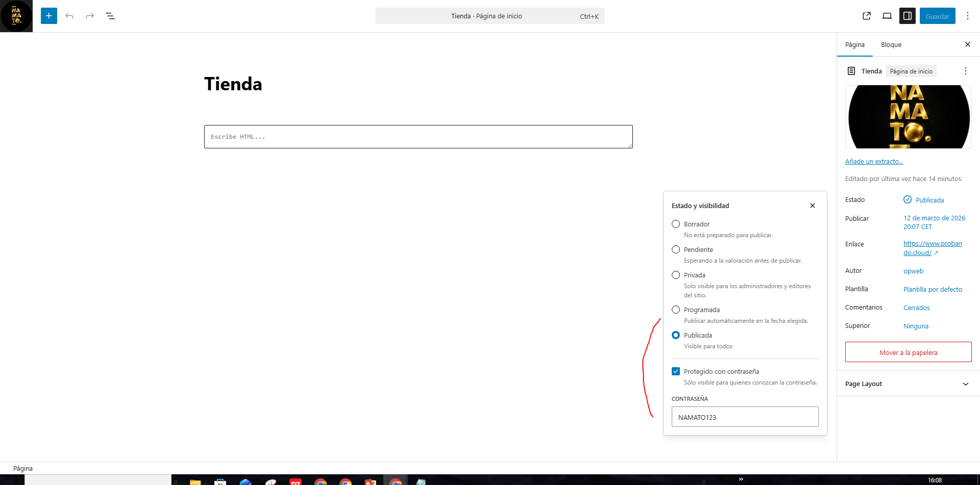Undo the last change
980x485 pixels.
69,16
